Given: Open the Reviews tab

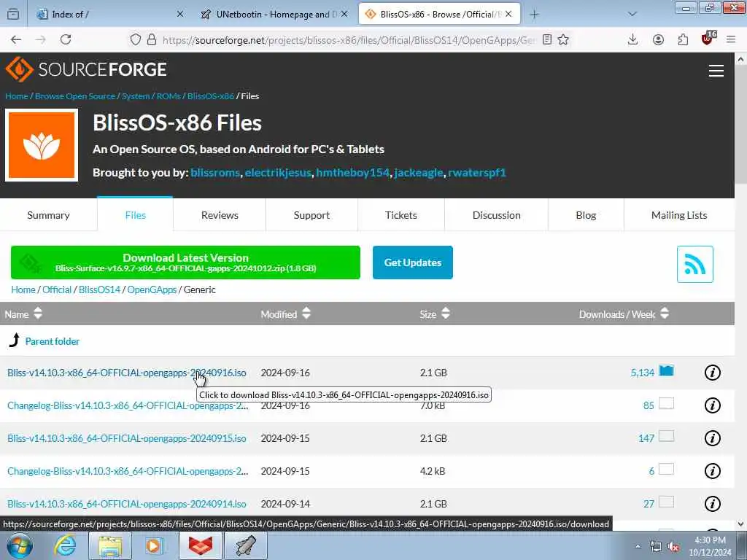Looking at the screenshot, I should click(220, 215).
